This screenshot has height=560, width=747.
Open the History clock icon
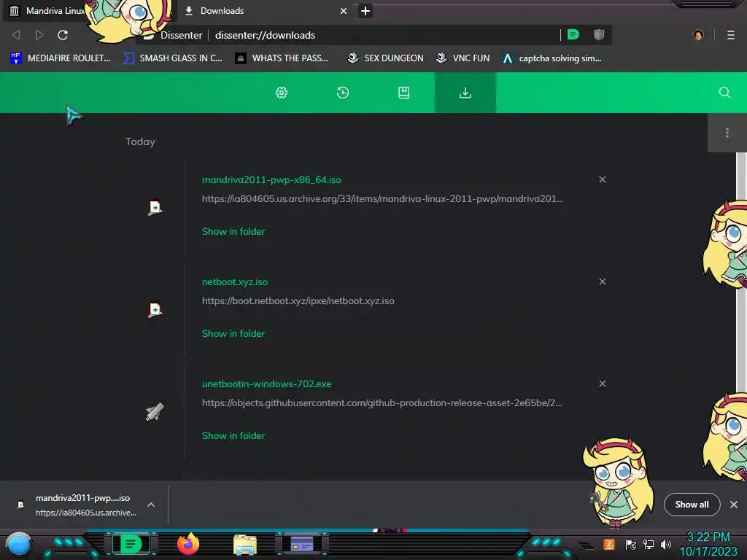[343, 93]
